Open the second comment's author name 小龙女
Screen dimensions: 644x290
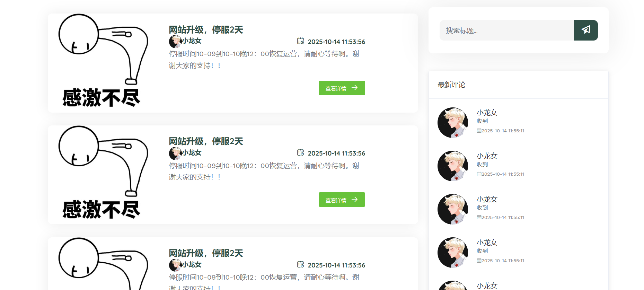[487, 156]
